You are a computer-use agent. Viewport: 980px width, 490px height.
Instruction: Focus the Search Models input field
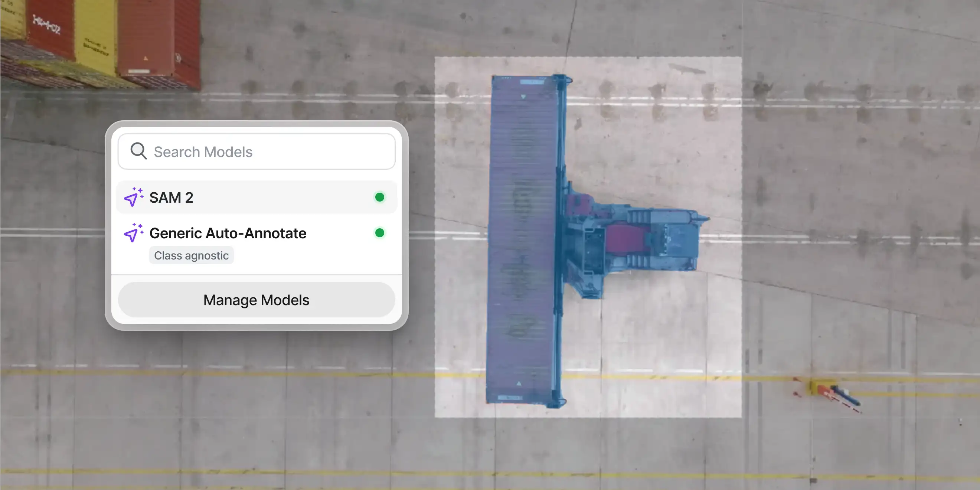(266, 152)
